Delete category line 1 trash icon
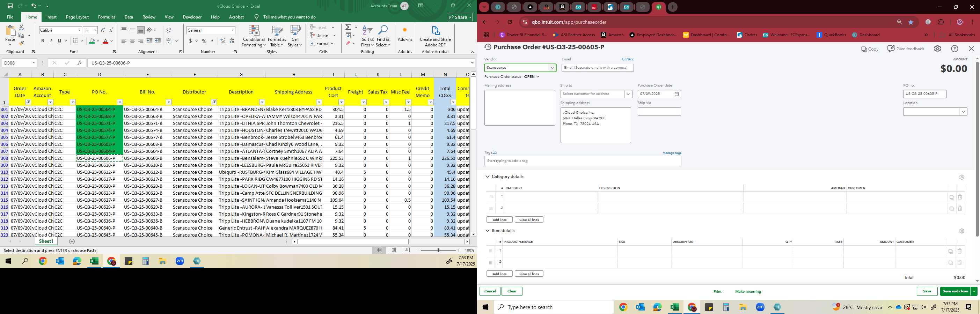 tap(960, 197)
